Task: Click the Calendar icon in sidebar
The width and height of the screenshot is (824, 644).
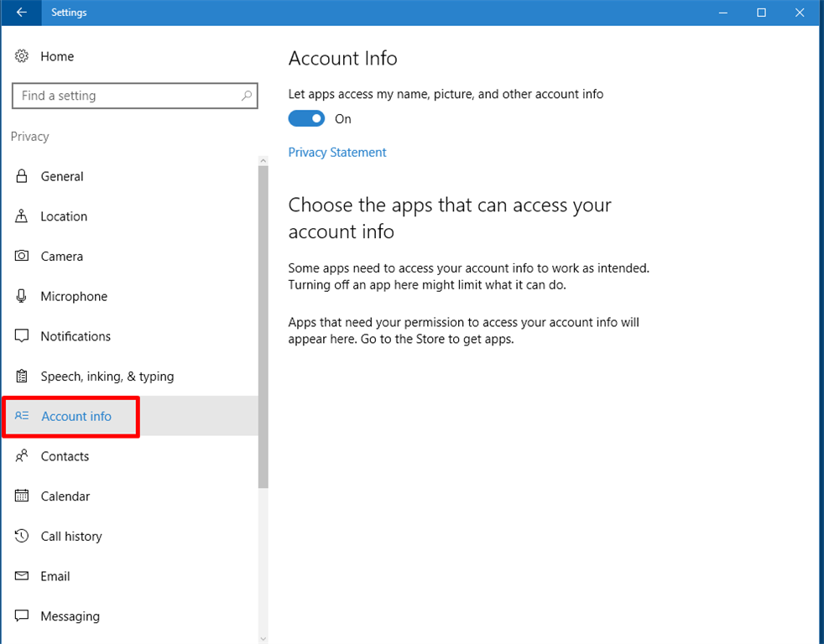Action: coord(22,496)
